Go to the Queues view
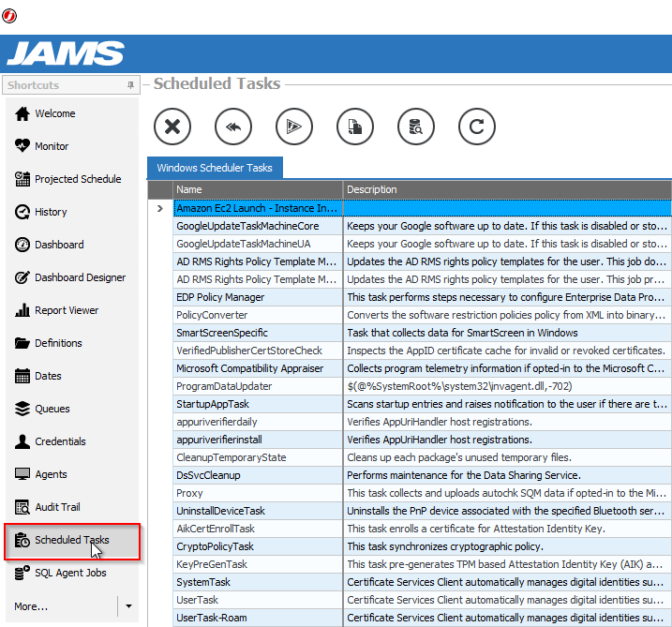672x627 pixels. (x=53, y=409)
